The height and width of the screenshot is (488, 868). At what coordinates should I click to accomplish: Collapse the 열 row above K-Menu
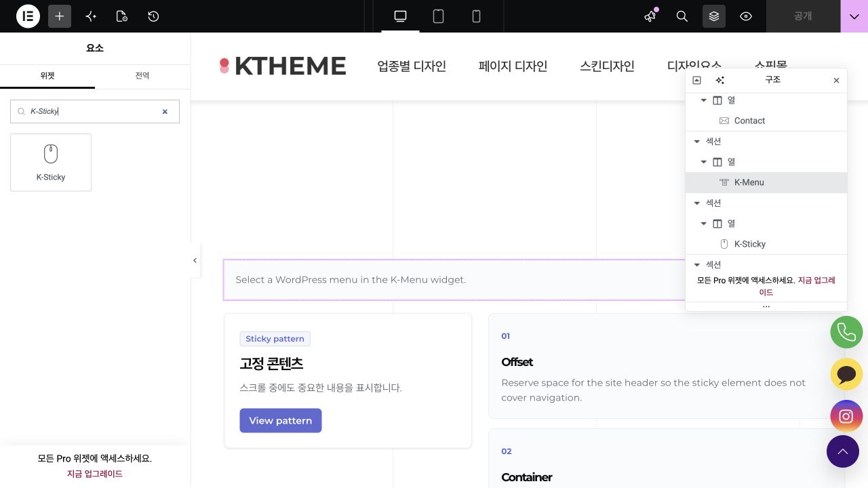[703, 162]
